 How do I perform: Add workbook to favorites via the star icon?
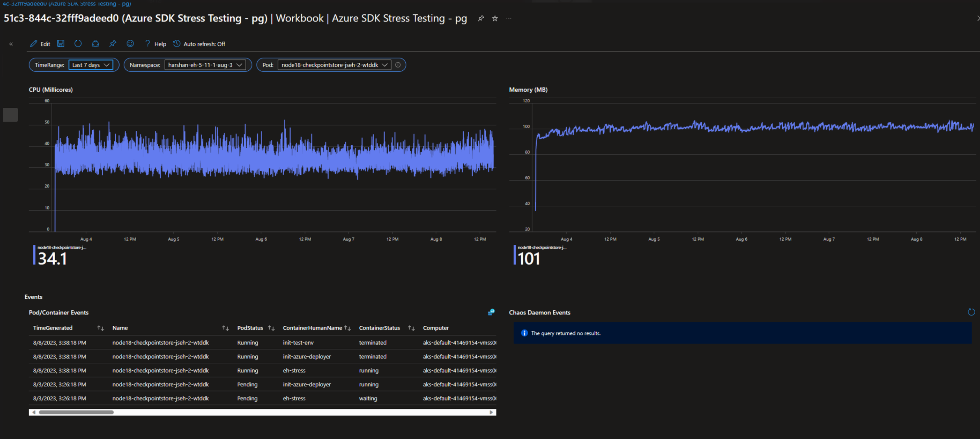coord(495,18)
